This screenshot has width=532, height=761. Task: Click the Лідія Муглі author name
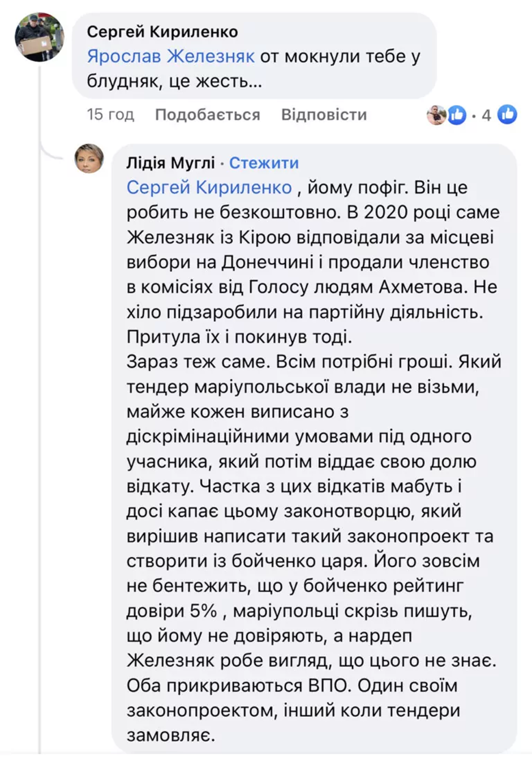click(170, 163)
